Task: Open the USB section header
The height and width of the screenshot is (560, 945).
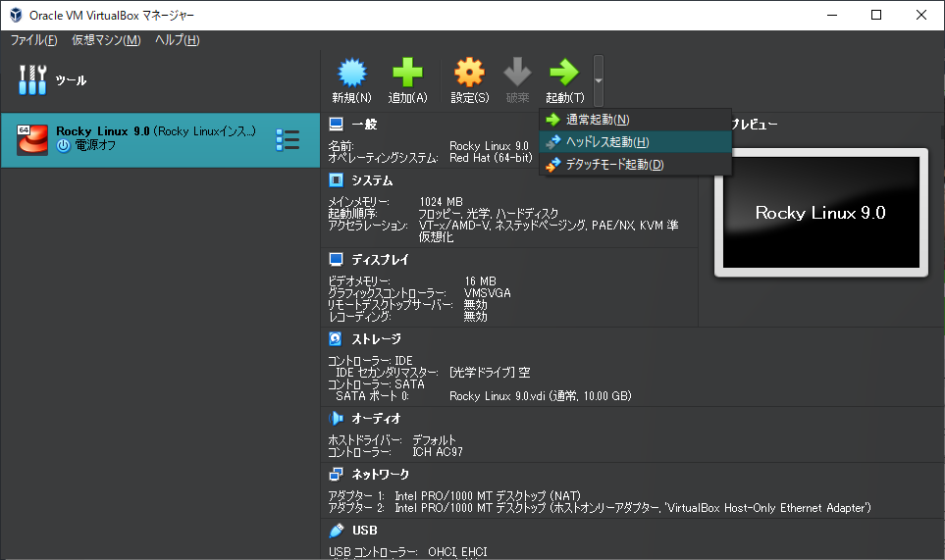Action: tap(365, 531)
